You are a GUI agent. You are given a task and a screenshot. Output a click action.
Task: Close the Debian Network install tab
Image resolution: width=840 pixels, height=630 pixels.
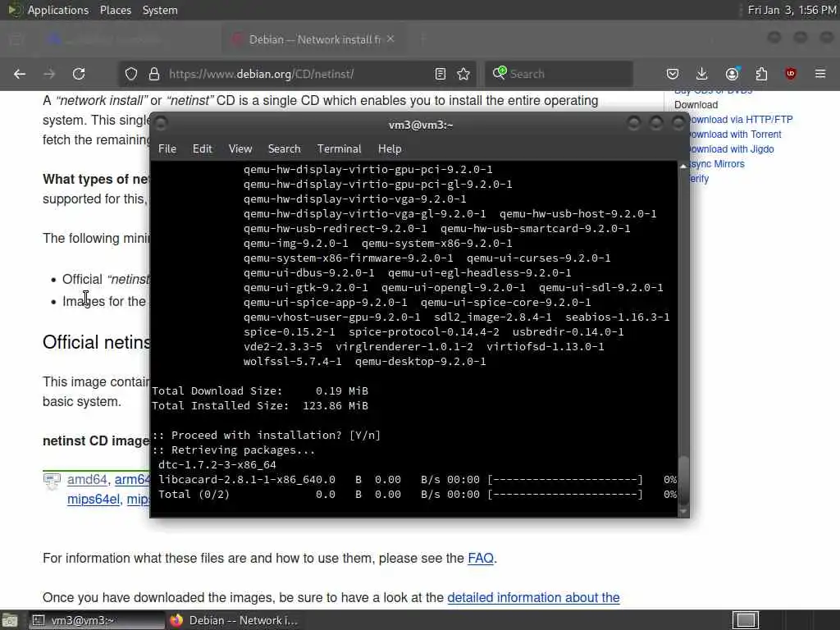coord(390,39)
